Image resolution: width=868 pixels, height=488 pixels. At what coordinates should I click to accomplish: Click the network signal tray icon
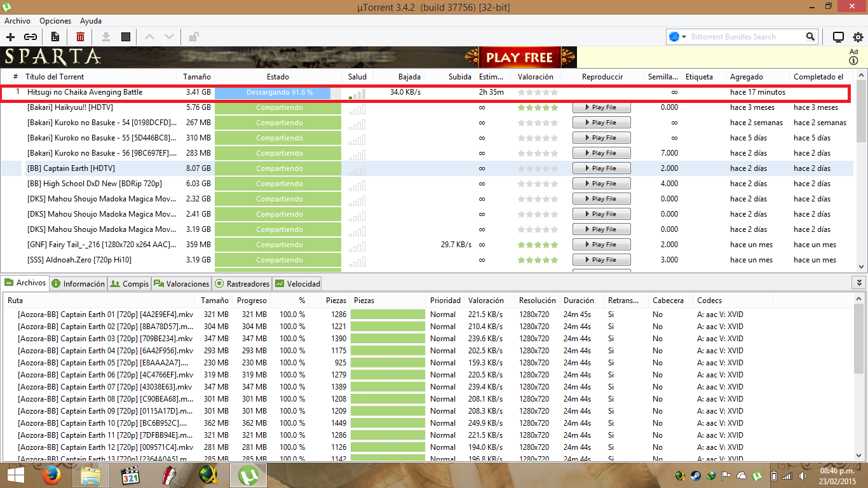coord(787,475)
